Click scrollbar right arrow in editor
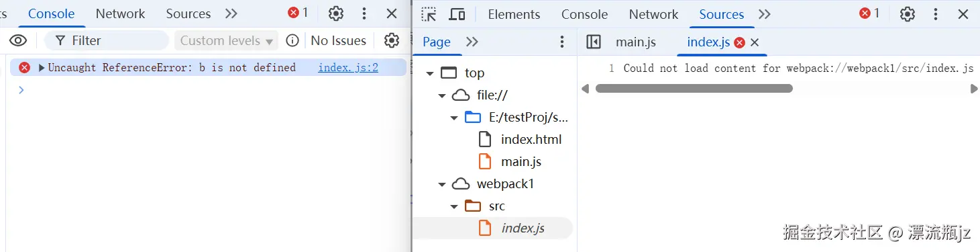Screen dimensions: 980x252 tap(974, 89)
